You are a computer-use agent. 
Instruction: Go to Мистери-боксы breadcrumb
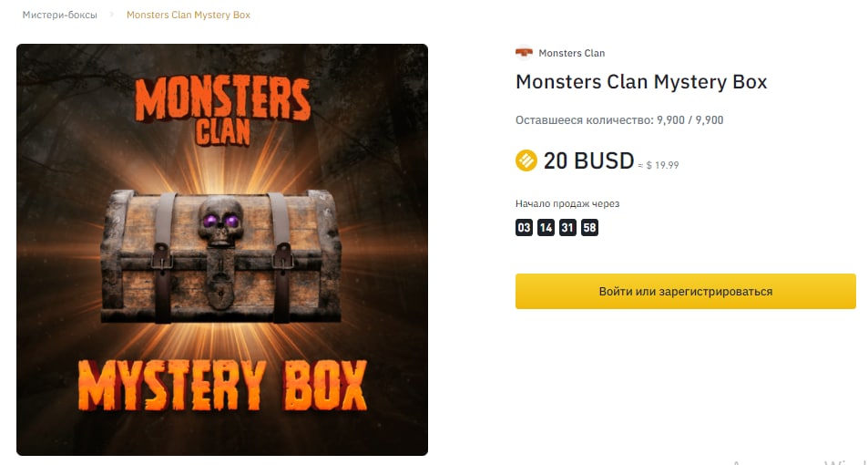pos(60,15)
